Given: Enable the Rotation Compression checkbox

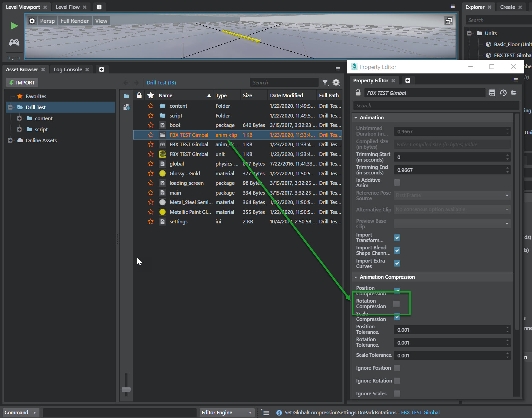Looking at the screenshot, I should pyautogui.click(x=397, y=304).
